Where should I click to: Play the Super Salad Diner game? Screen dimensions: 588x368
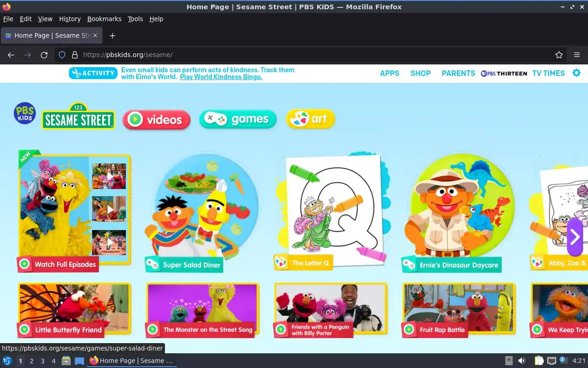tap(202, 213)
